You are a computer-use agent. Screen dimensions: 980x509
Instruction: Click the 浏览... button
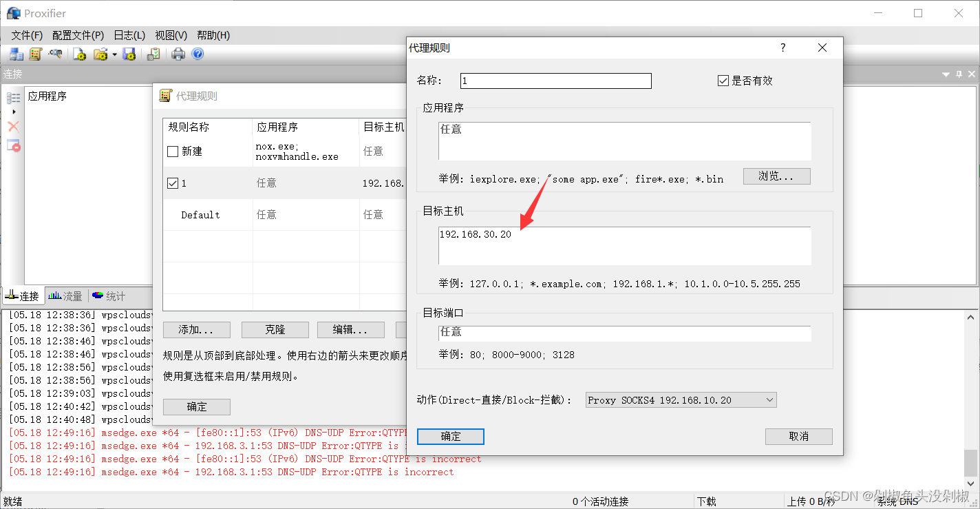pyautogui.click(x=776, y=176)
